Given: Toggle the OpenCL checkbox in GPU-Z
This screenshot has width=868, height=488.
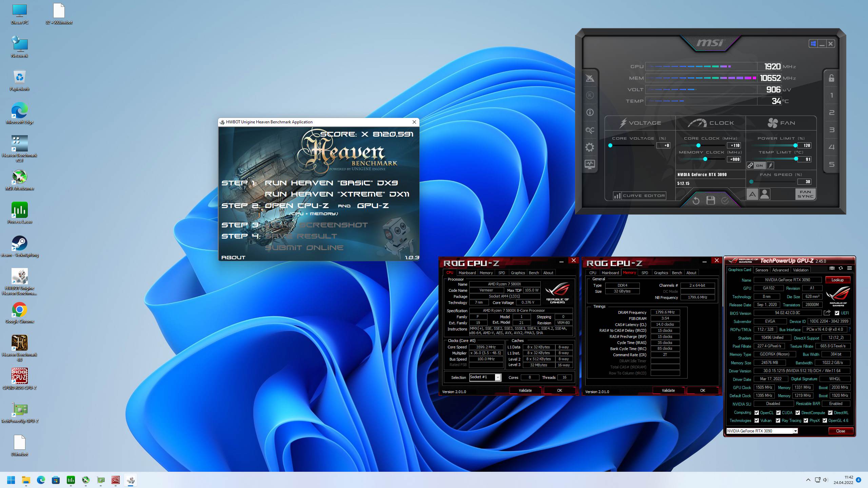Looking at the screenshot, I should [x=756, y=413].
